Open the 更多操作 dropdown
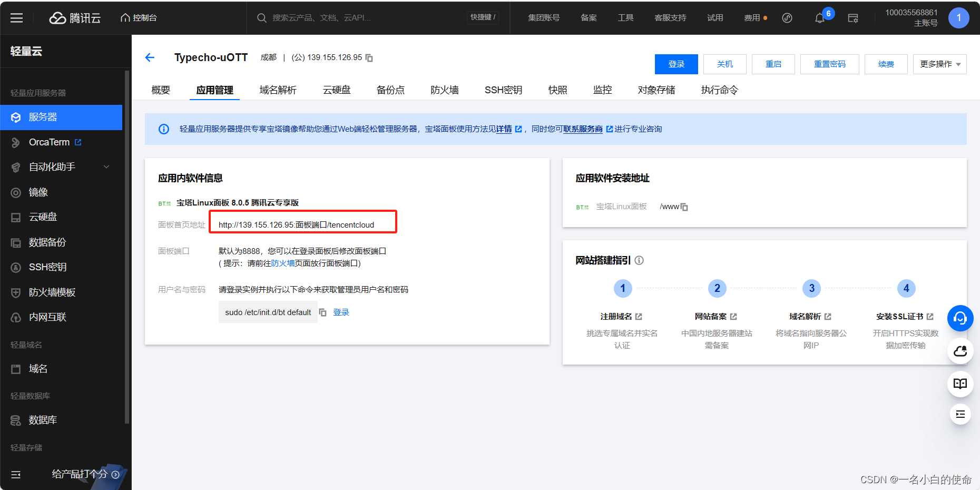This screenshot has width=980, height=490. coord(939,64)
